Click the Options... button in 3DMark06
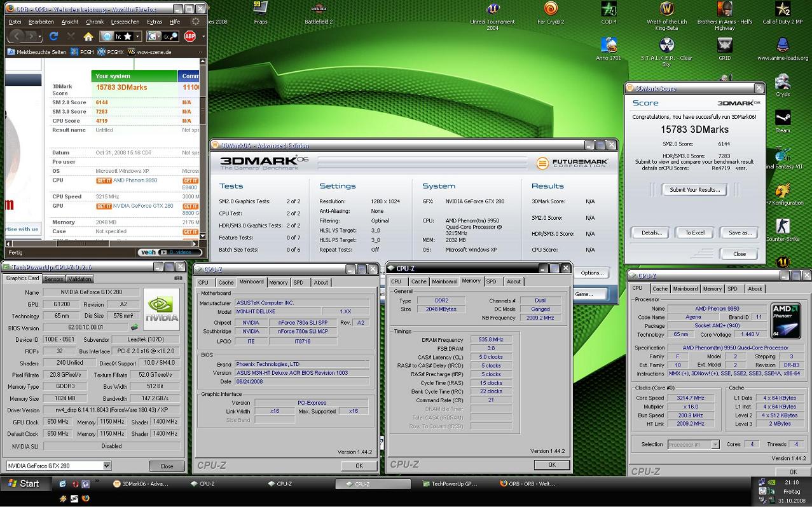Screen dimensions: 812x507 [591, 273]
